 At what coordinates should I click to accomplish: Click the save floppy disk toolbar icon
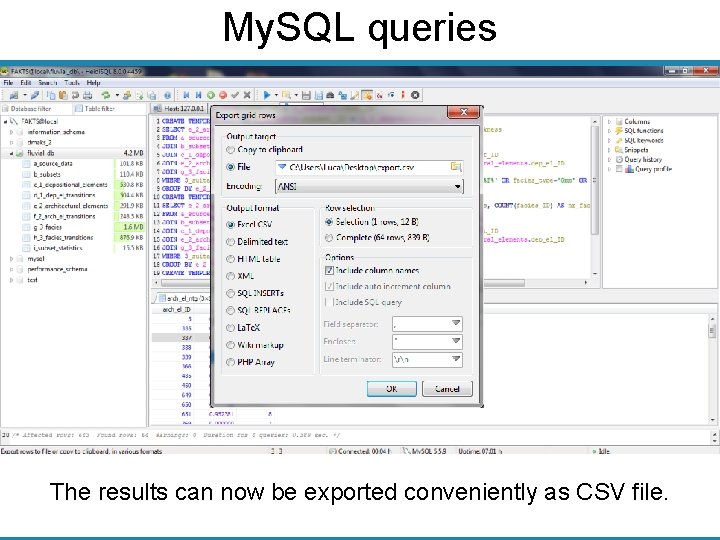click(x=307, y=95)
